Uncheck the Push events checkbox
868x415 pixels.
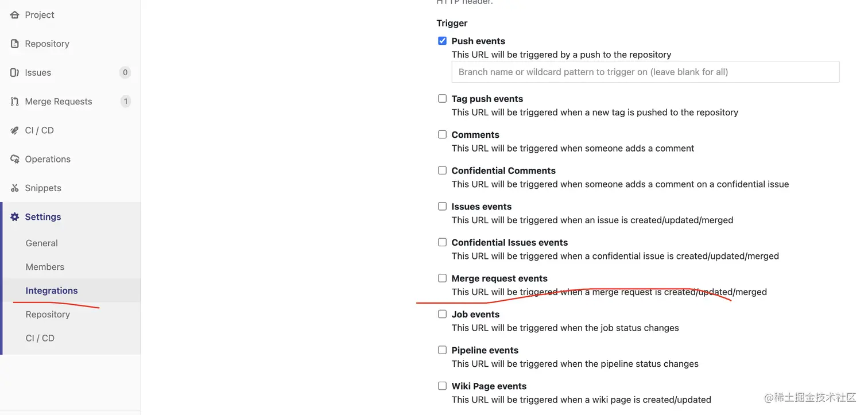pyautogui.click(x=442, y=41)
